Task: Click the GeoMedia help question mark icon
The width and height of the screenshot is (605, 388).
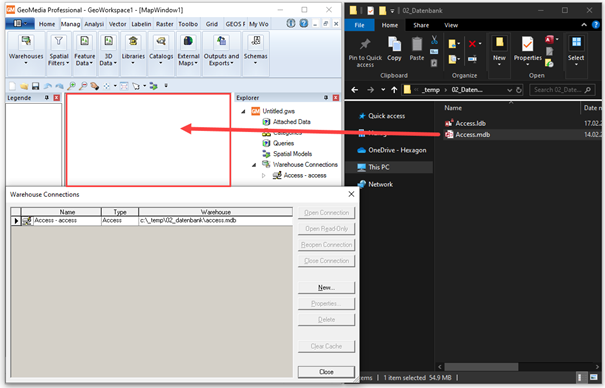Action: click(x=304, y=23)
